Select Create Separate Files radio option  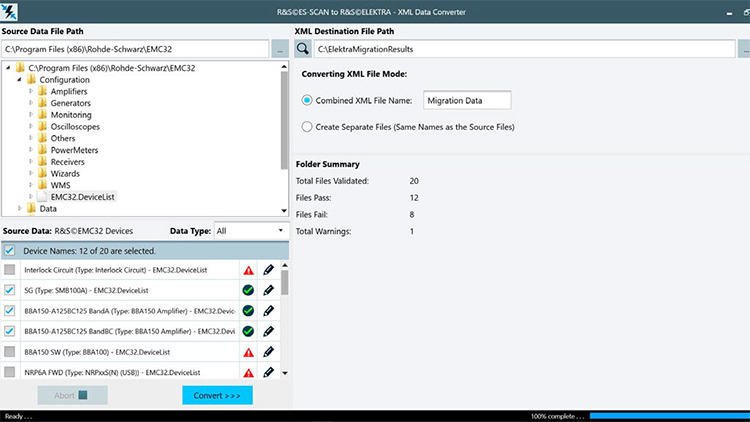(x=307, y=127)
